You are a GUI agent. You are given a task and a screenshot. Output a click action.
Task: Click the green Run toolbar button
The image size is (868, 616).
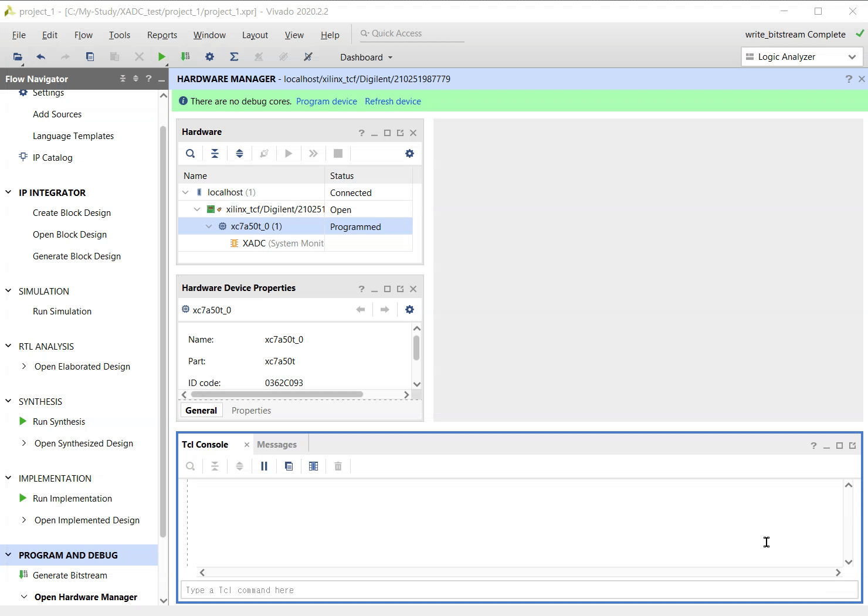click(x=161, y=57)
